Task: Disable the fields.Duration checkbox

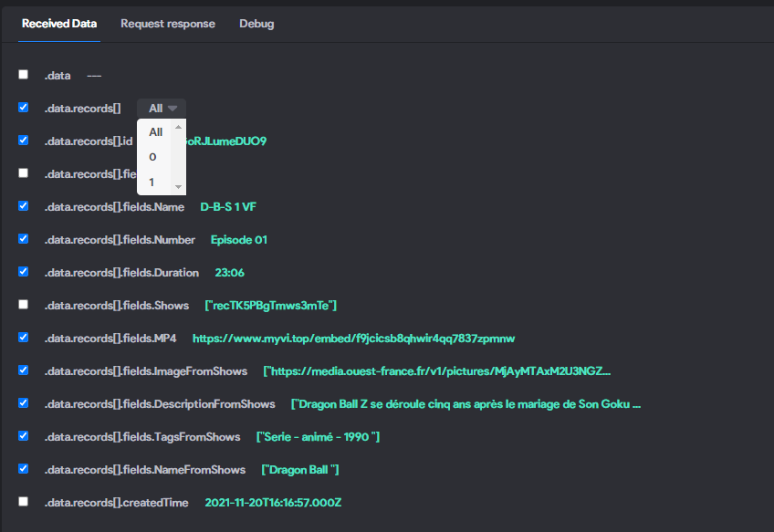Action: 23,271
